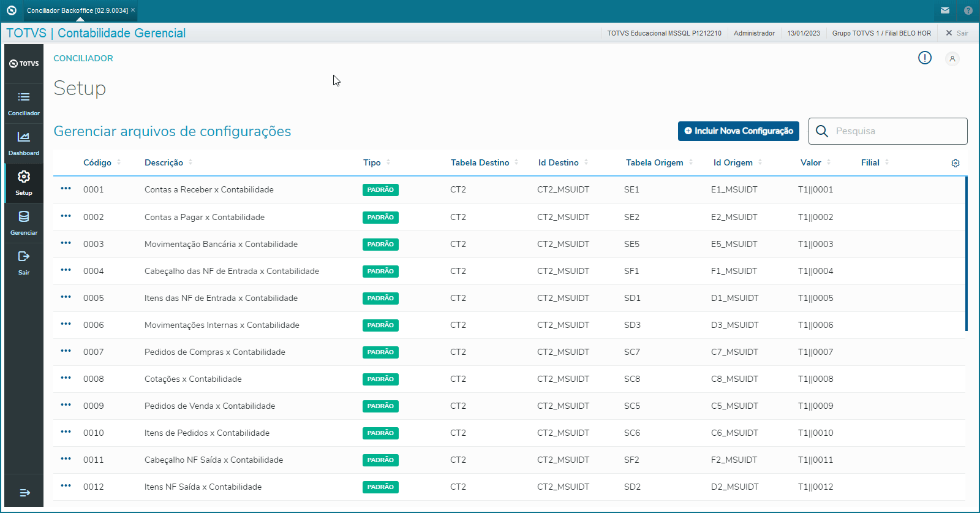Click TOTVS Educacional MSSQL environment label
Screen dimensions: 980x513
point(665,33)
